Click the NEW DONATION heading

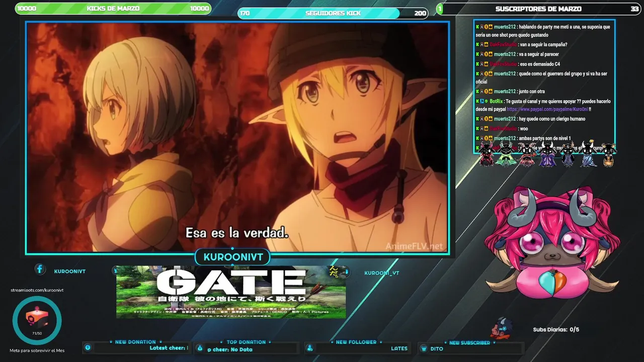coord(135,342)
